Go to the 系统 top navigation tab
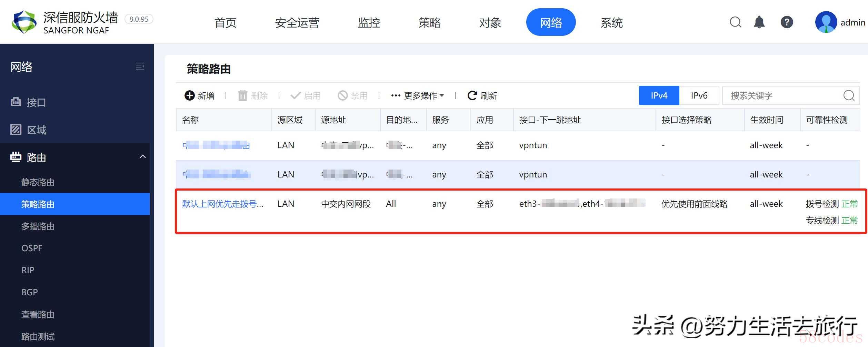Viewport: 868px width, 347px height. tap(611, 23)
